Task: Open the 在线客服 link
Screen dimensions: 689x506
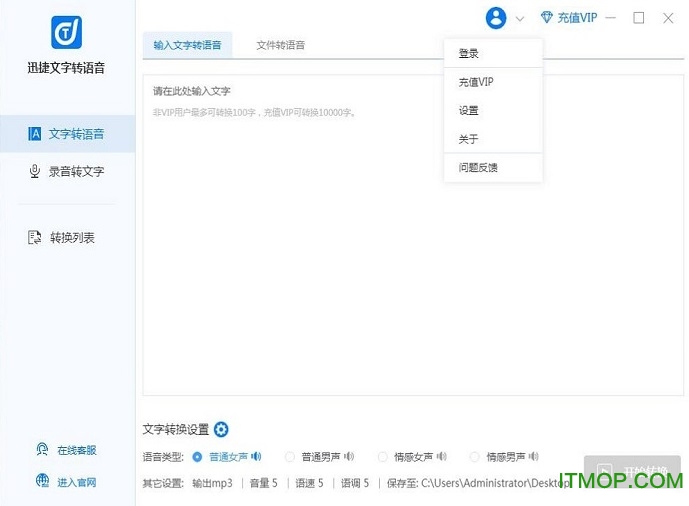Action: [x=77, y=450]
